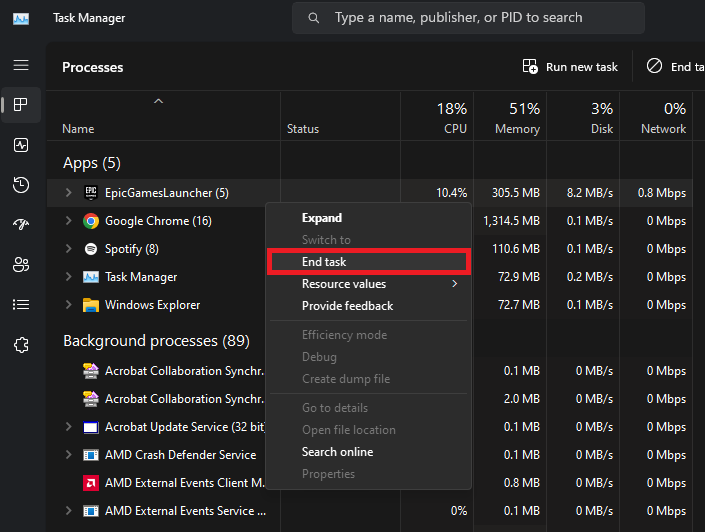Click the 72.9 MB Task Manager memory
The image size is (705, 532).
(519, 277)
